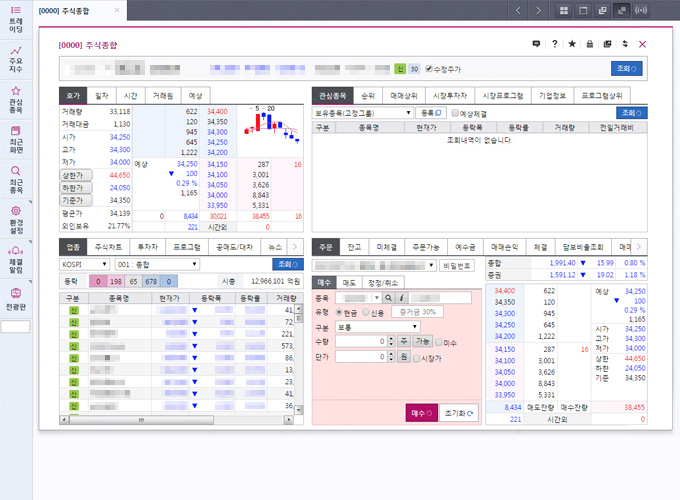Open the 관심종목 star sidebar icon

point(16,100)
